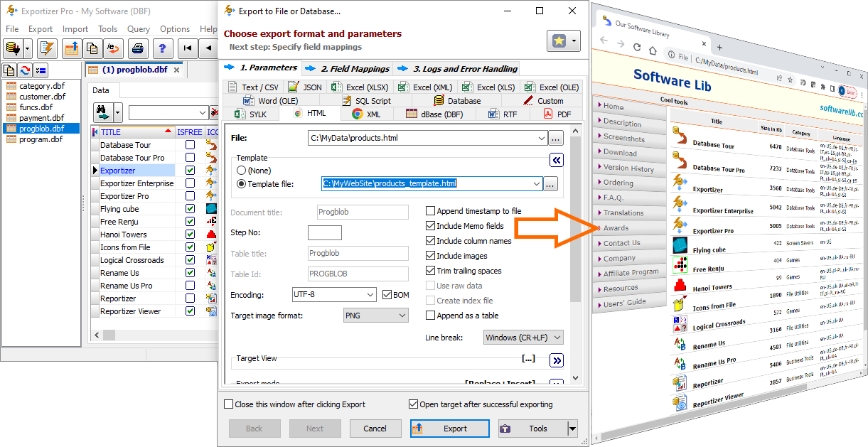868x447 pixels.
Task: Click the blue question mark help icon
Action: point(164,48)
